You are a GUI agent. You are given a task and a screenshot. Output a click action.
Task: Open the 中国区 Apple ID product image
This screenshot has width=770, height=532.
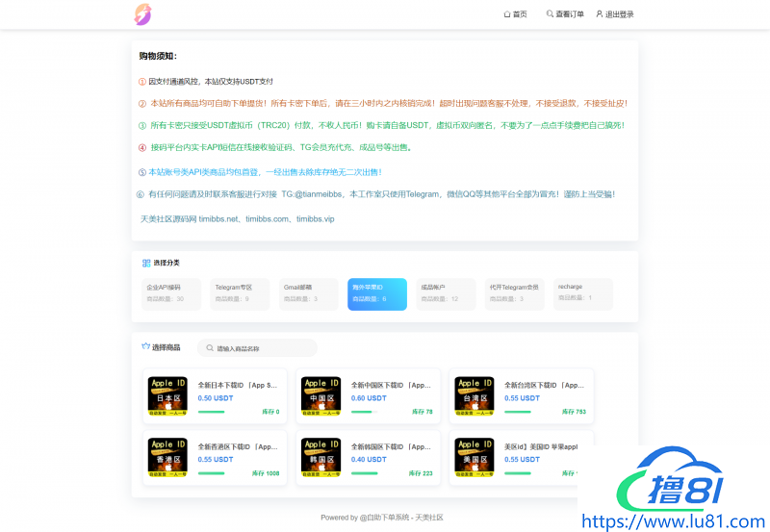(x=321, y=396)
